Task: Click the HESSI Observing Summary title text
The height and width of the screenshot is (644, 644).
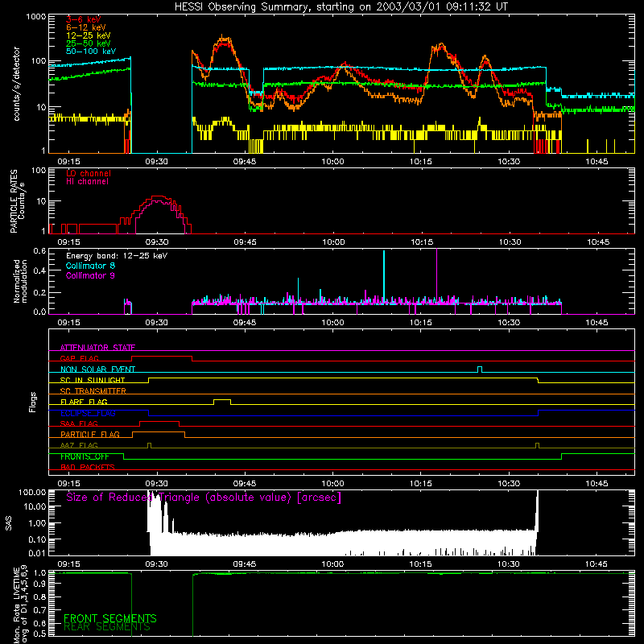Action: tap(341, 7)
